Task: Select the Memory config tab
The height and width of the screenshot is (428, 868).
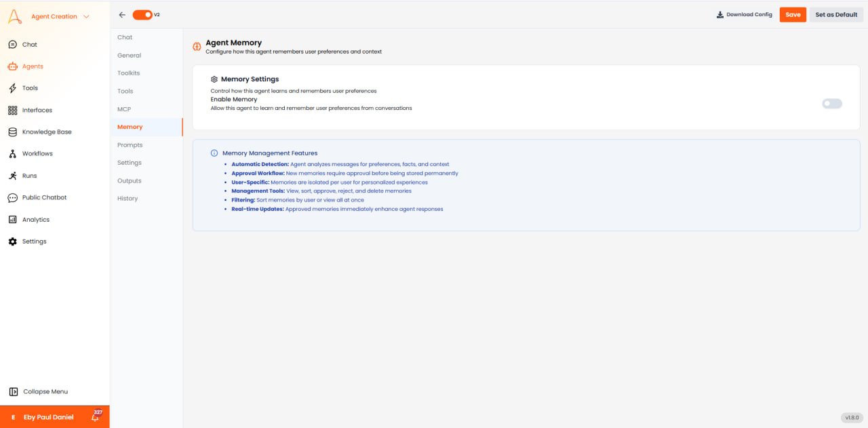Action: pos(146,127)
